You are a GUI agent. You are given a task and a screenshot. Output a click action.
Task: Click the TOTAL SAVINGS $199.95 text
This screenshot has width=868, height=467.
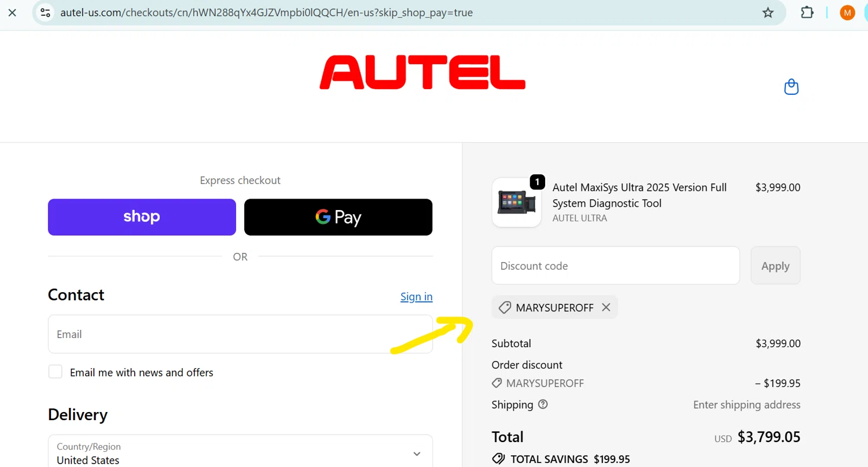(570, 459)
